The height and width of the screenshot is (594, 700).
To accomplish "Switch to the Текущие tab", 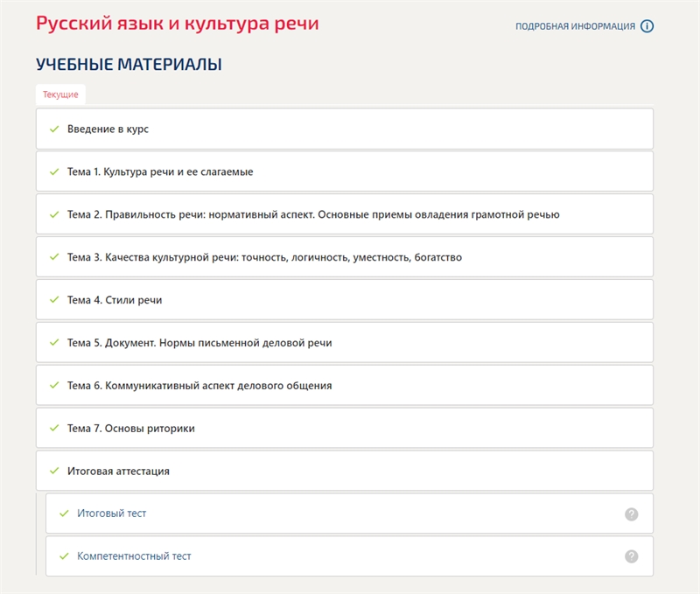I will (x=60, y=94).
